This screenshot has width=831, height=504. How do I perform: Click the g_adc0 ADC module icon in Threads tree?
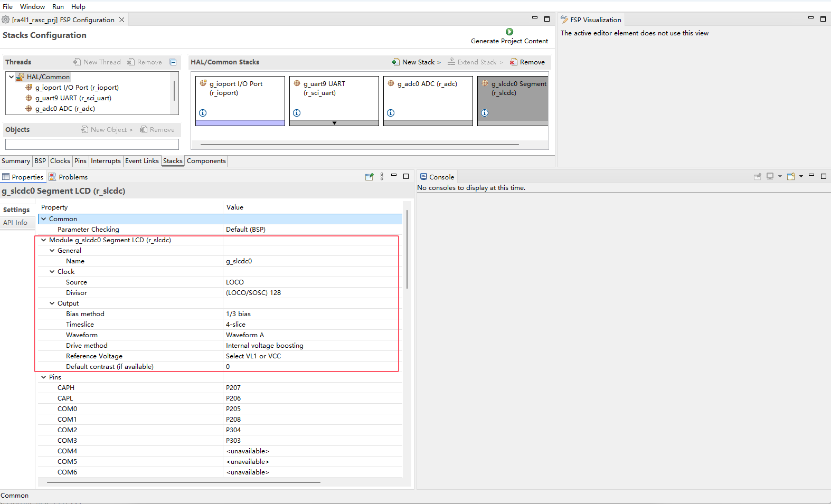coord(29,108)
